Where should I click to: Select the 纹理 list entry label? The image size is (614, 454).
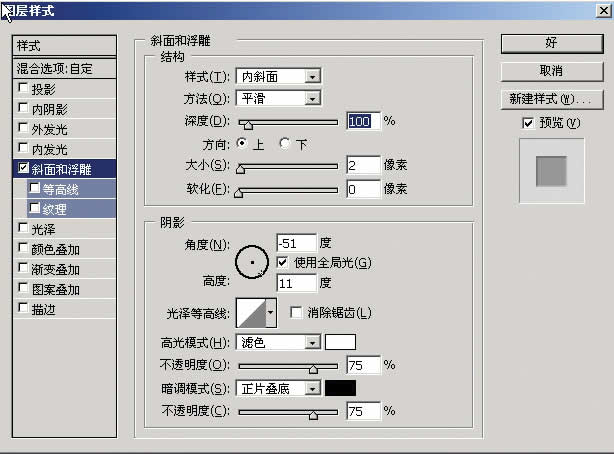click(x=54, y=210)
